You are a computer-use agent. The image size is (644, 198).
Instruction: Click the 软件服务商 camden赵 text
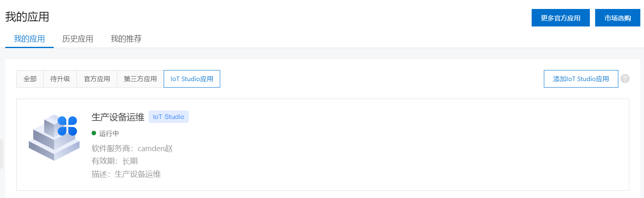[132, 148]
